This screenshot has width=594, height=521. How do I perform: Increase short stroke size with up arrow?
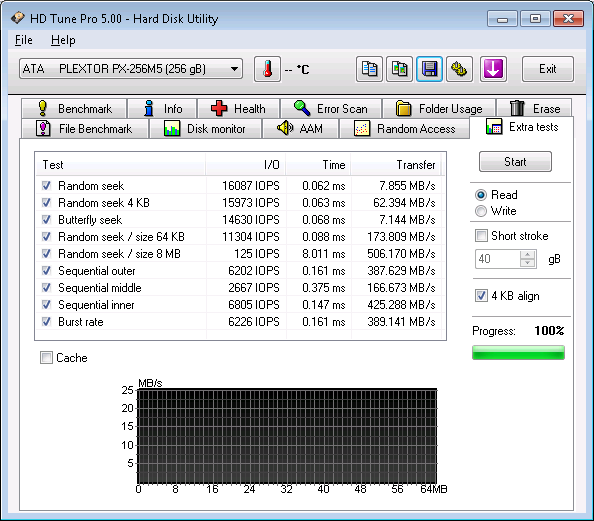pyautogui.click(x=527, y=254)
